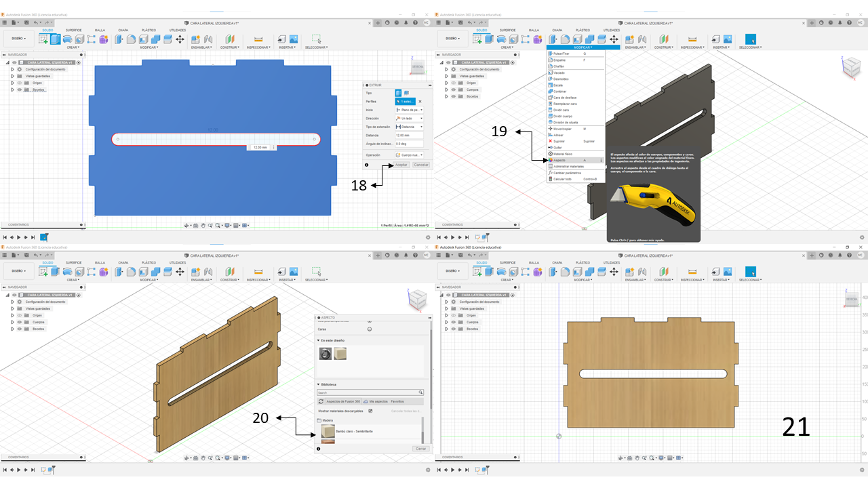Open the Inicio dropdown in Extruir
This screenshot has width=868, height=488.
tap(409, 110)
